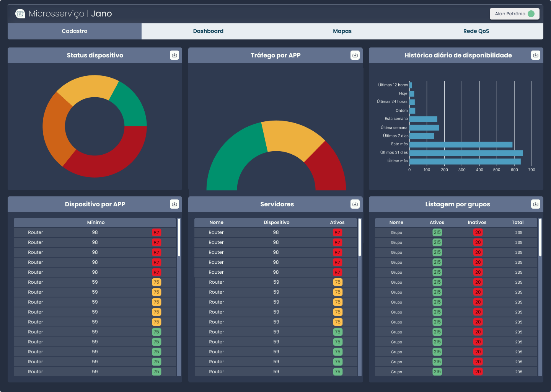This screenshot has width=551, height=392.
Task: Select first Router row in Servidores table
Action: tap(275, 232)
